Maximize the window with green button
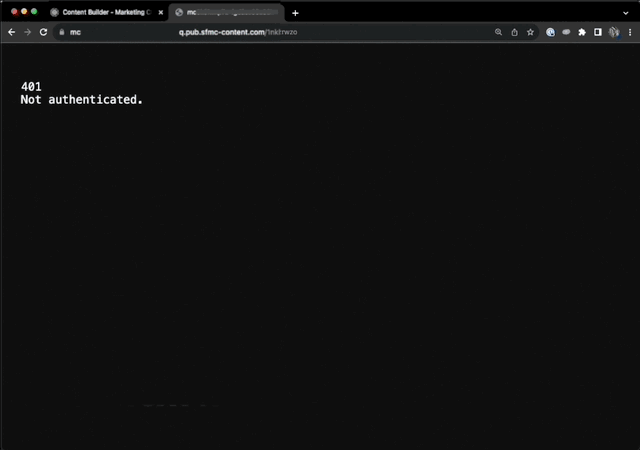This screenshot has width=640, height=450. point(34,12)
